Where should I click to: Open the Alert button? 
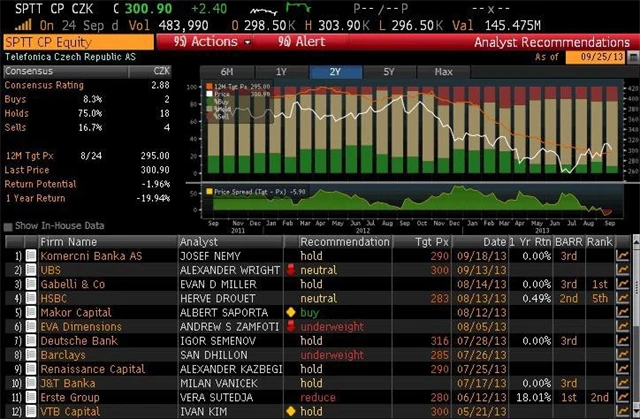tap(302, 42)
